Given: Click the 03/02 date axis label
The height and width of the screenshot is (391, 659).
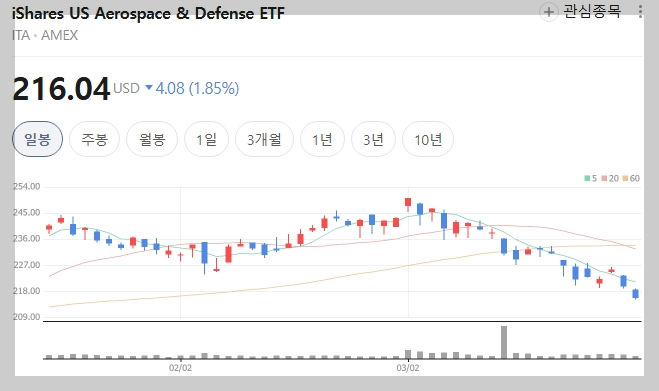Looking at the screenshot, I should [408, 368].
